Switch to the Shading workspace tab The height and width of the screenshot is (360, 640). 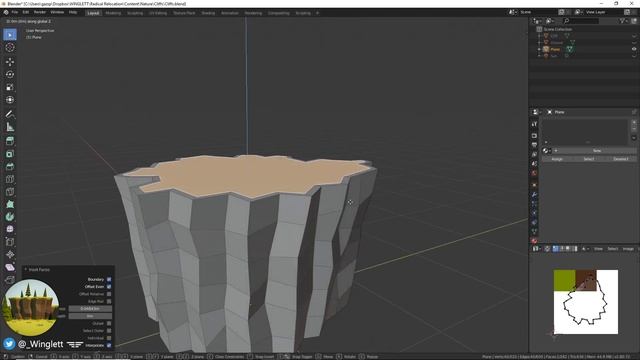(x=208, y=13)
